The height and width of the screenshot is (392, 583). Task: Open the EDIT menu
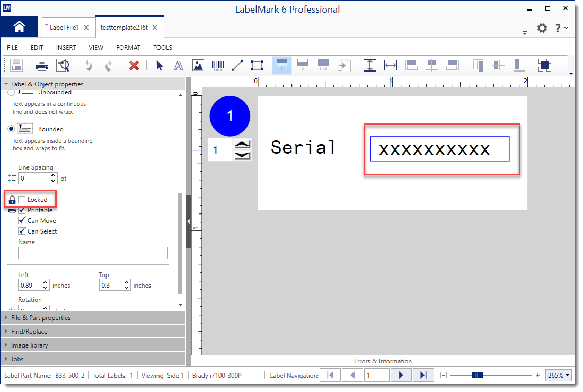37,48
